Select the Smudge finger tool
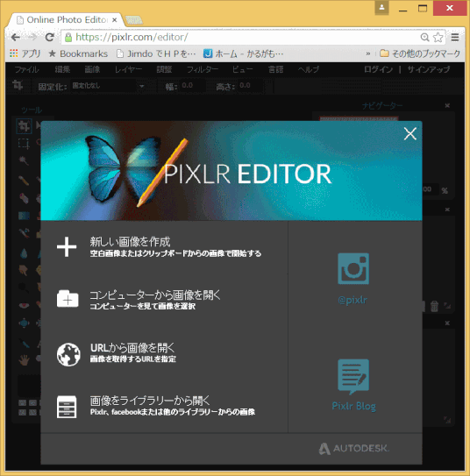 coord(24,270)
